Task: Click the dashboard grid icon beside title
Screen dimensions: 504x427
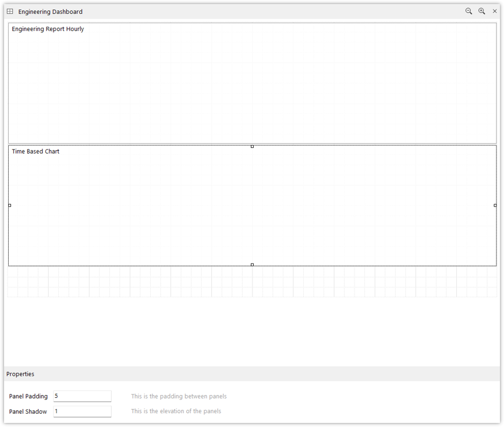Action: [10, 11]
